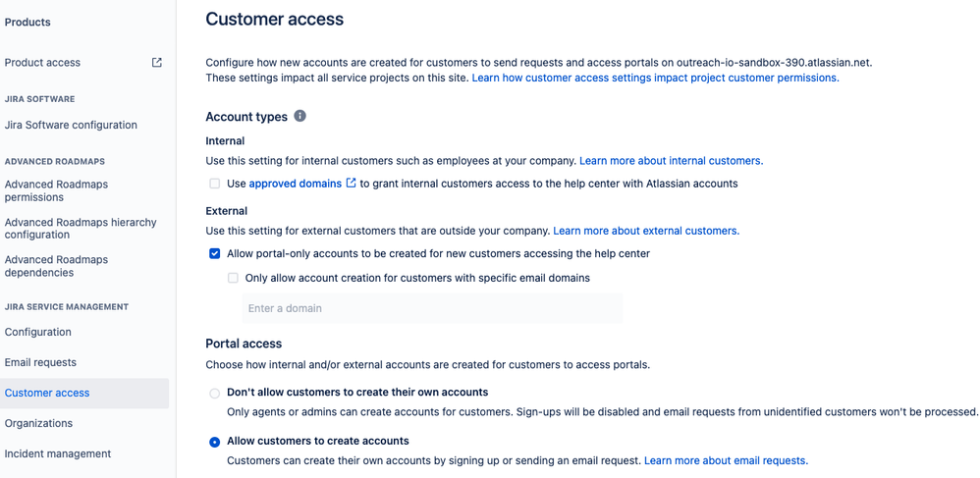This screenshot has width=980, height=478.
Task: Open Email requests settings in sidebar
Action: 40,362
